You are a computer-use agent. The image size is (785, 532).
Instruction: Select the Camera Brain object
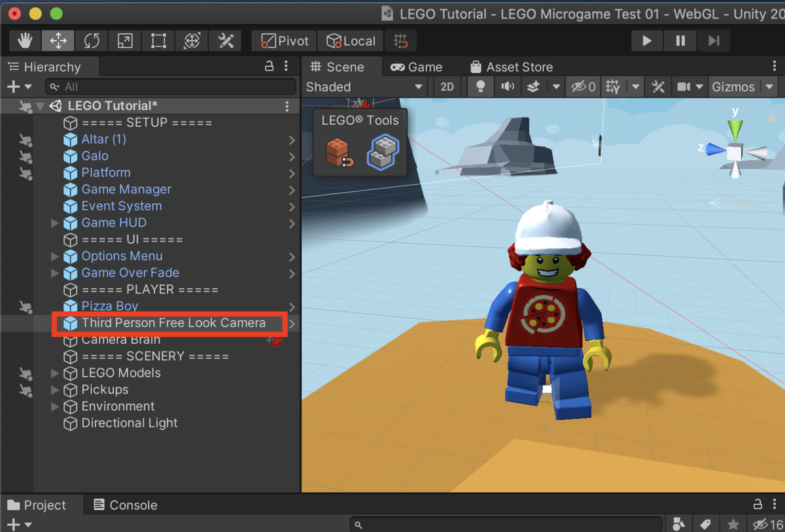pos(120,340)
